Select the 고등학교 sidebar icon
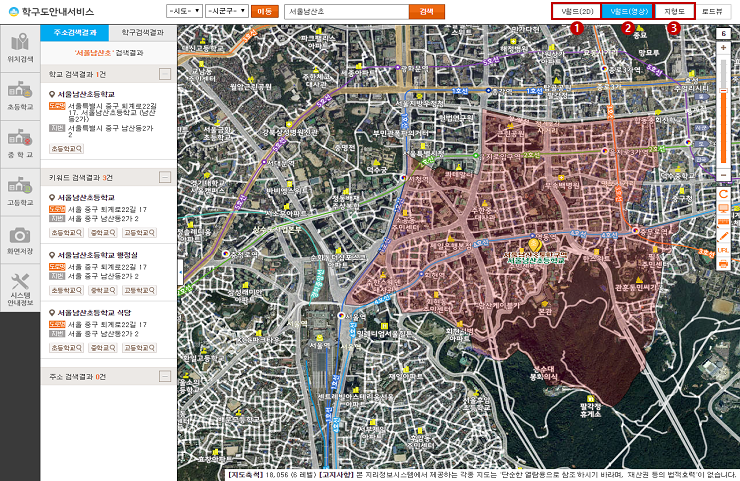The width and height of the screenshot is (740, 481). coord(20,192)
